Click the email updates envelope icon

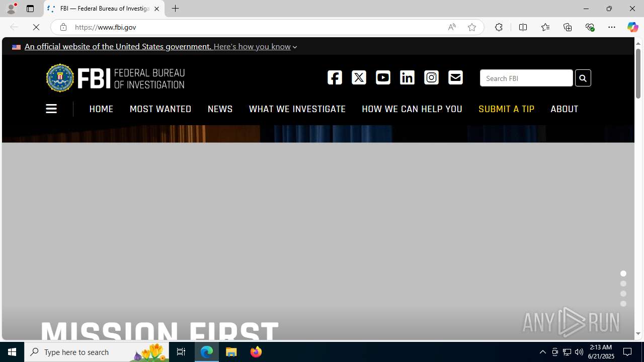click(455, 77)
